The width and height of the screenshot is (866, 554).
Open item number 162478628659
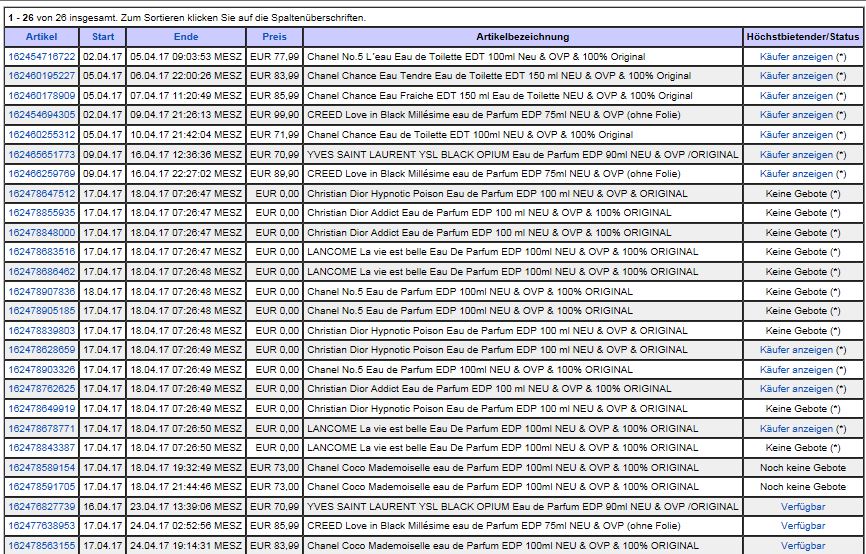click(x=41, y=350)
